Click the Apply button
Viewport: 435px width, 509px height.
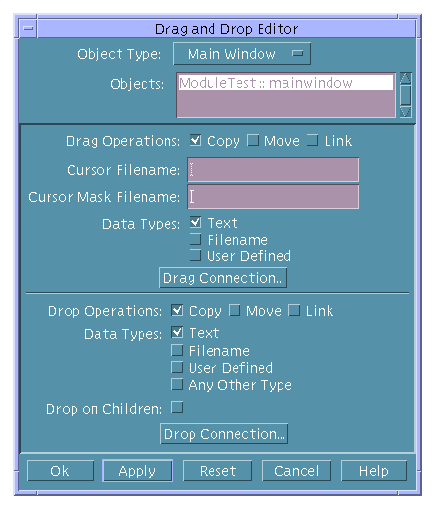click(137, 471)
